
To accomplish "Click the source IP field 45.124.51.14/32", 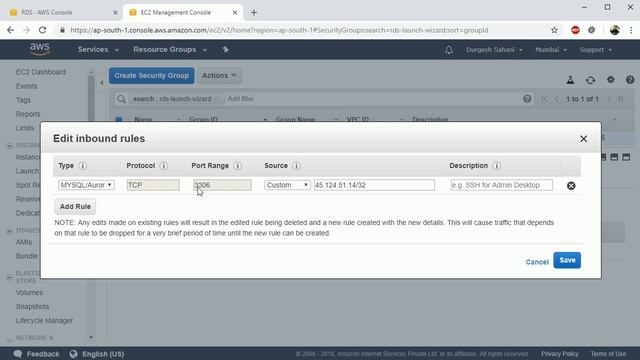I will 374,185.
